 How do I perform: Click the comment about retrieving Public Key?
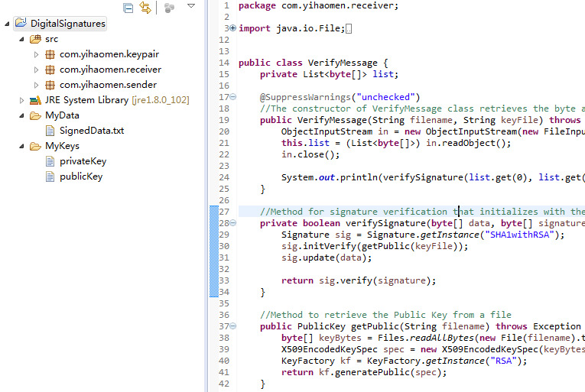385,315
